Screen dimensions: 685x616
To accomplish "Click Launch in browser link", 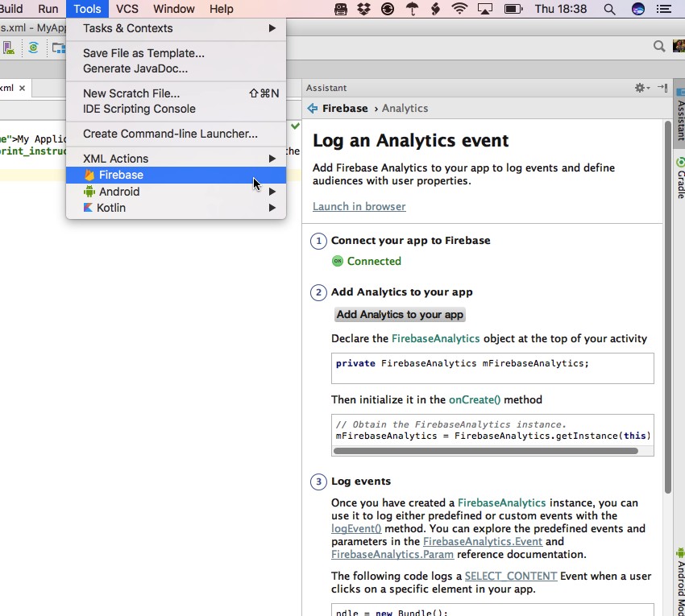I will tap(359, 206).
